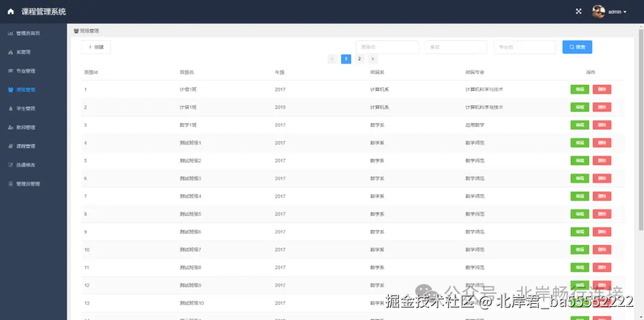Focus the 班级名 search field
Viewport: 644px width, 320px height.
click(387, 47)
